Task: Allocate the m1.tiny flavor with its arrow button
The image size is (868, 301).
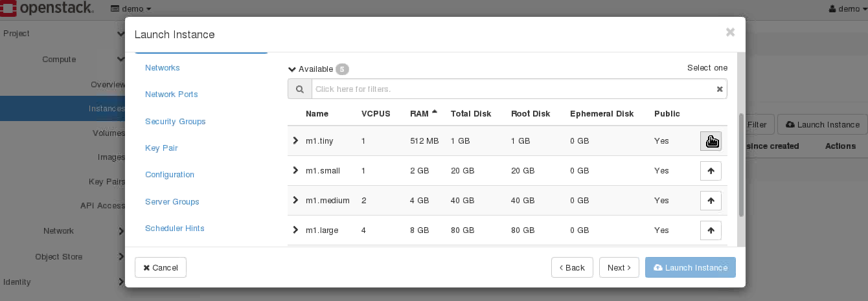Action: [711, 141]
